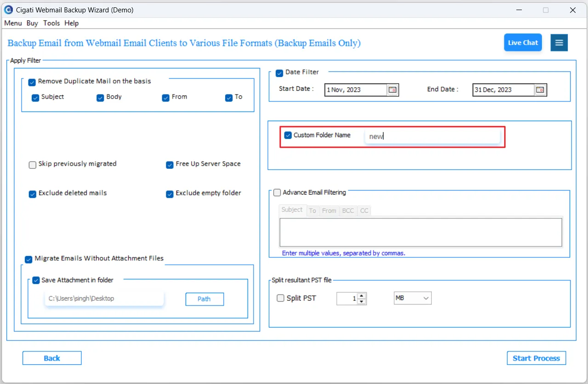Click the attachment folder path field

[104, 299]
